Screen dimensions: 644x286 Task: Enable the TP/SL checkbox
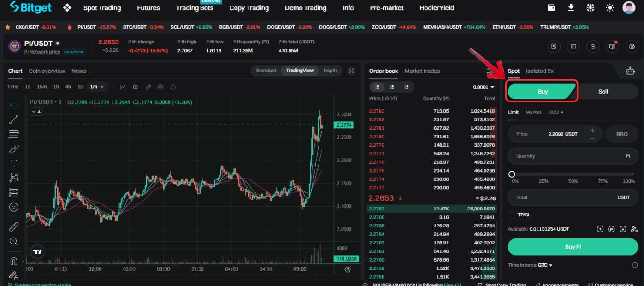pyautogui.click(x=511, y=215)
